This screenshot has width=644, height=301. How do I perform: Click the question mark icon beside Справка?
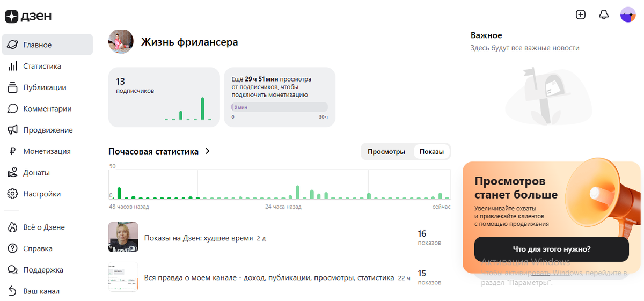click(12, 248)
